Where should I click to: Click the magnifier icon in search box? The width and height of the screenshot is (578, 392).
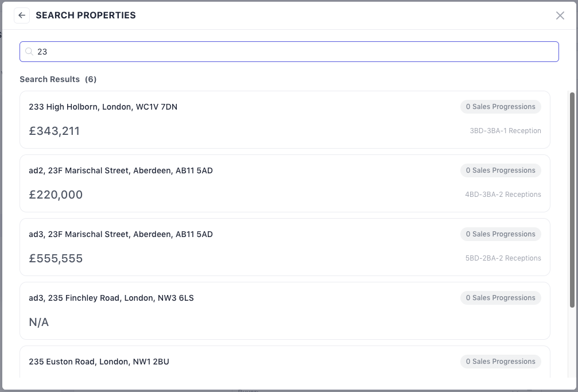coord(29,52)
